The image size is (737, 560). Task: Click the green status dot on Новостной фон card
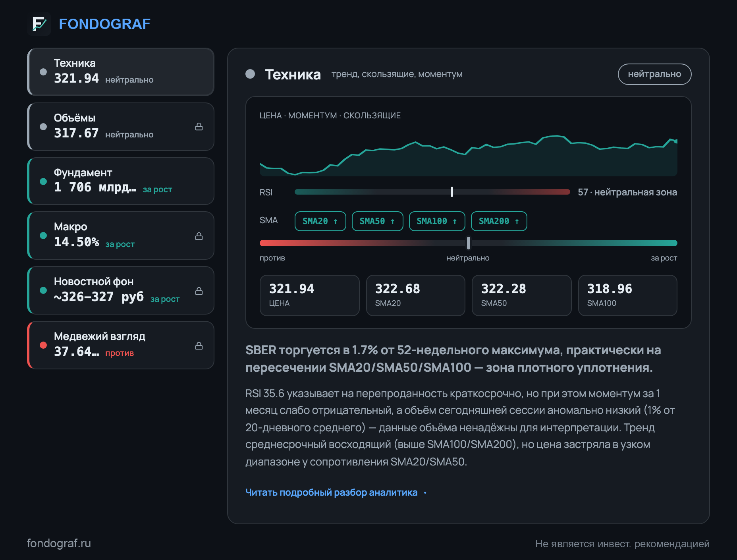coord(43,290)
